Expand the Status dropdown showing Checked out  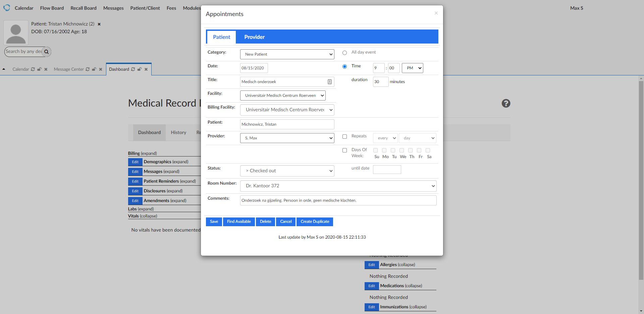coord(287,171)
